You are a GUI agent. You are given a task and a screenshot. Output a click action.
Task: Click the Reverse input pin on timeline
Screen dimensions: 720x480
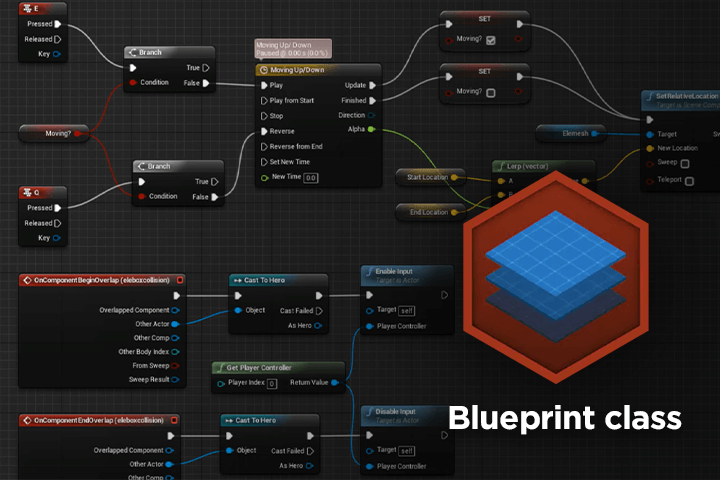point(264,131)
